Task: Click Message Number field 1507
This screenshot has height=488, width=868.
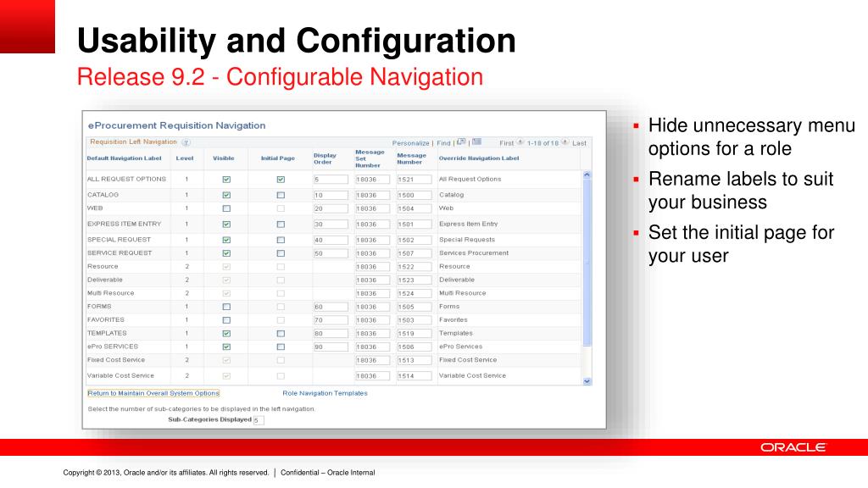Action: click(x=414, y=253)
